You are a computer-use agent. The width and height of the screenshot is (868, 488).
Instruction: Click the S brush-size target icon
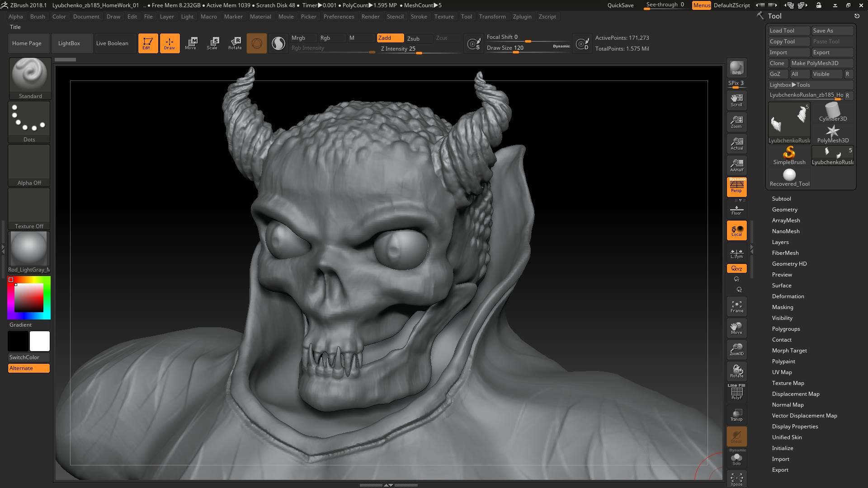473,43
